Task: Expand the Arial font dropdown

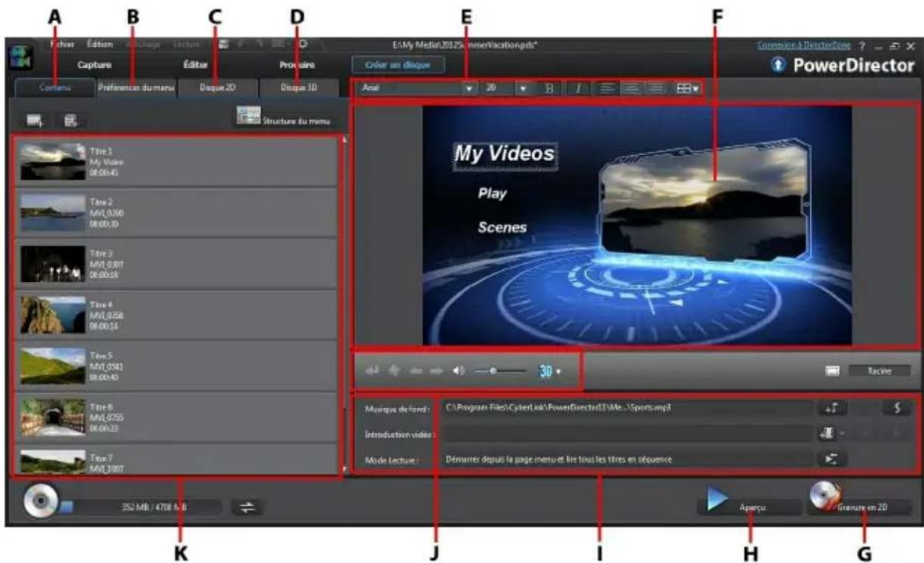Action: (x=470, y=88)
